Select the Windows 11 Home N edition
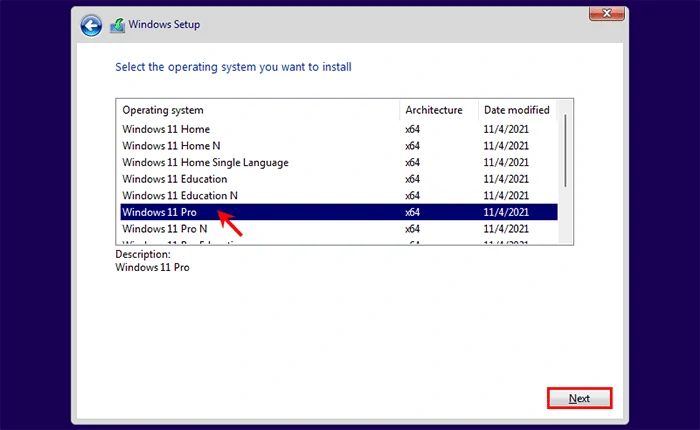The width and height of the screenshot is (700, 430). point(339,146)
